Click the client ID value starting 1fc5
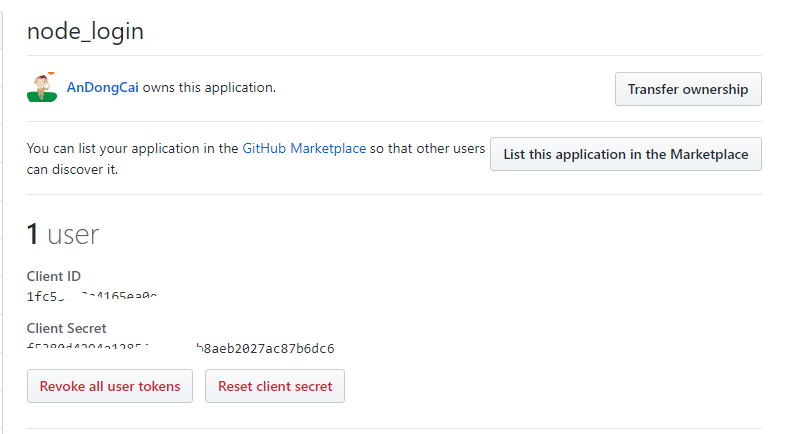 click(x=92, y=296)
